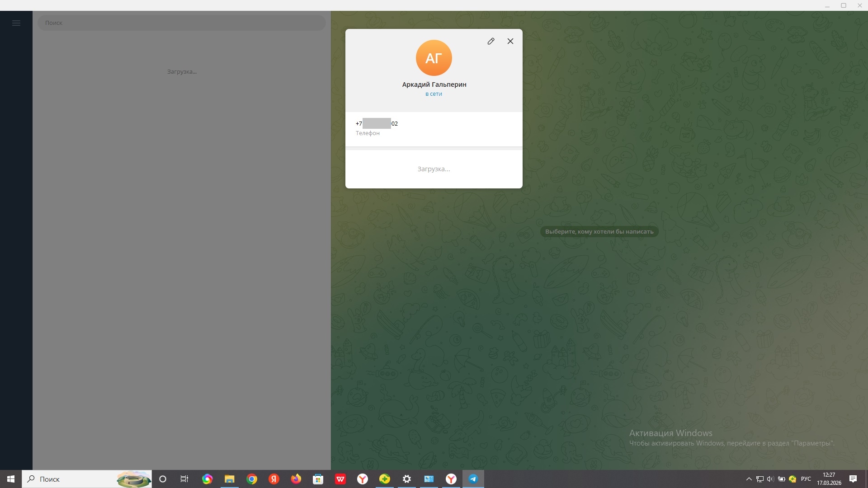This screenshot has height=488, width=868.
Task: Open the Windows notification center
Action: [x=853, y=479]
